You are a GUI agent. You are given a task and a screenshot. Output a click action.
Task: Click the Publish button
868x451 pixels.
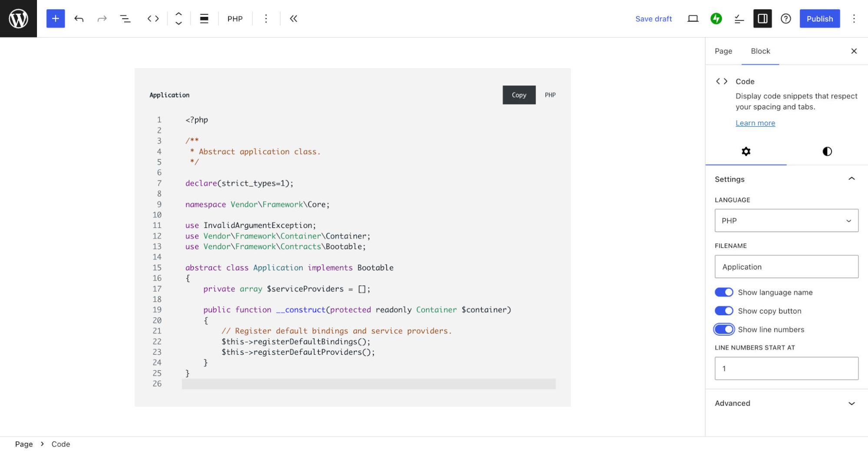[x=819, y=19]
